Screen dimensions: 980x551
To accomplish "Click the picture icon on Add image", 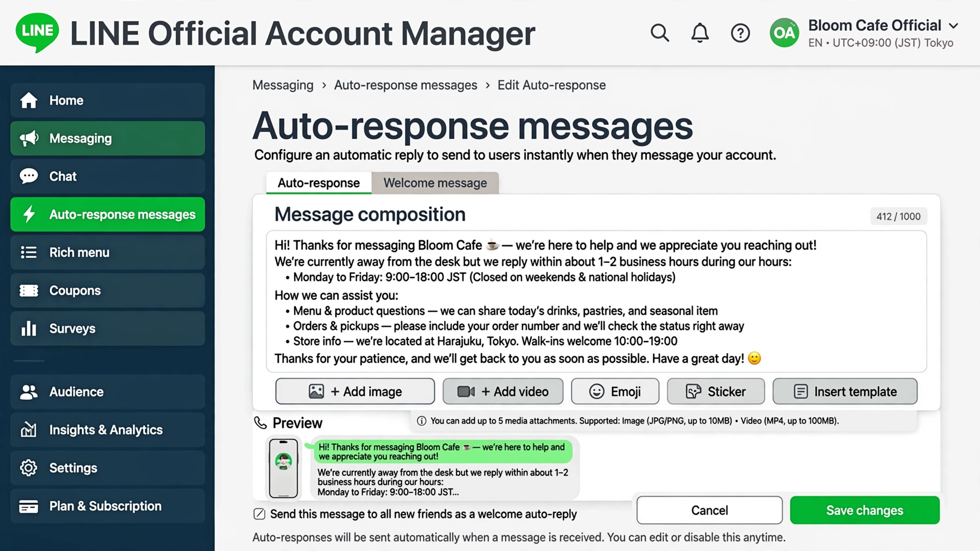I will [316, 392].
